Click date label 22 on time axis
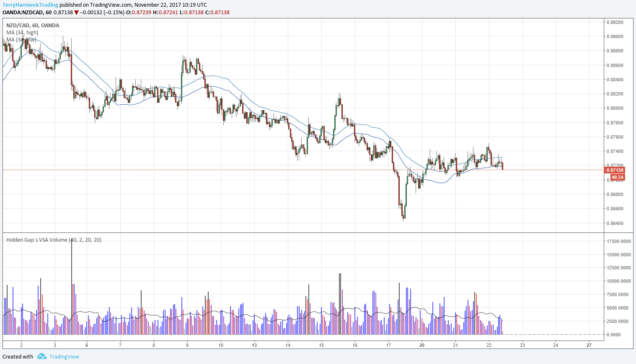Image resolution: width=636 pixels, height=364 pixels. click(x=489, y=345)
